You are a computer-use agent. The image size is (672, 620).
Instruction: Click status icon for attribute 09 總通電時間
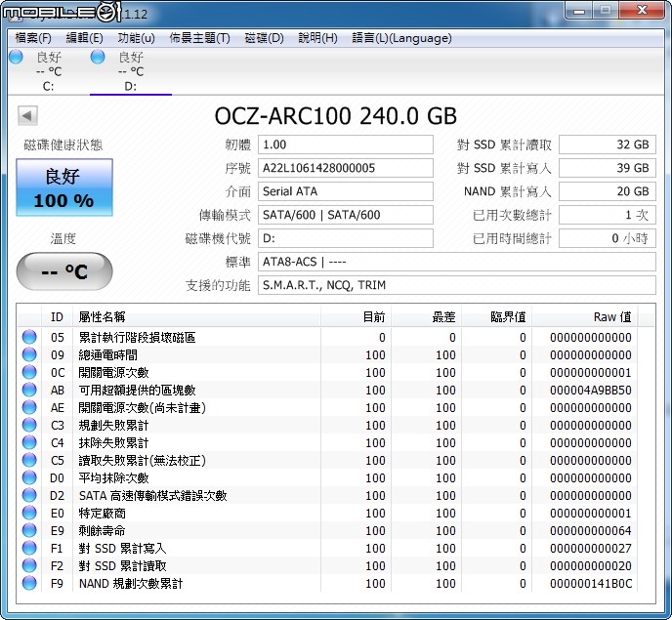click(29, 354)
